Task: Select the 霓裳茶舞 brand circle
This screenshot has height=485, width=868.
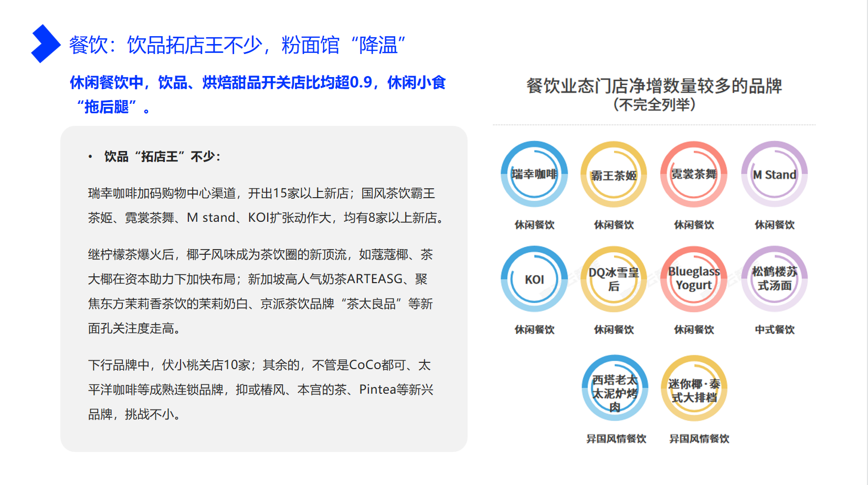Action: 694,174
